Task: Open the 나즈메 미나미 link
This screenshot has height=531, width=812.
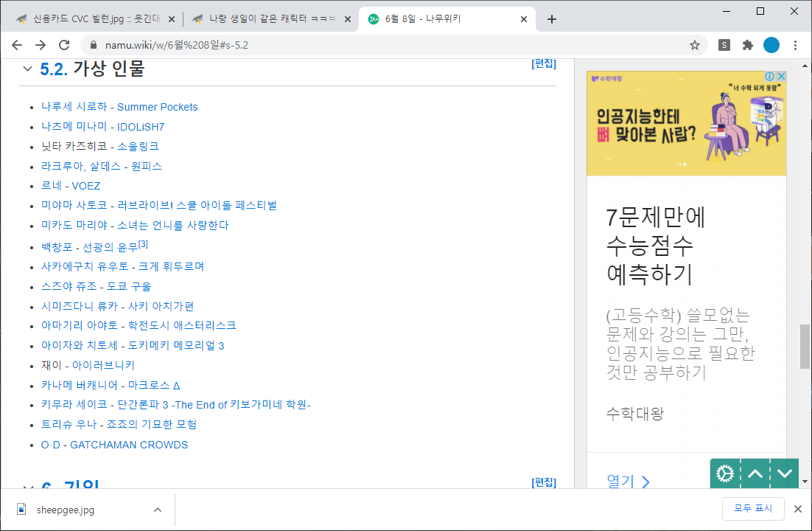Action: tap(74, 127)
